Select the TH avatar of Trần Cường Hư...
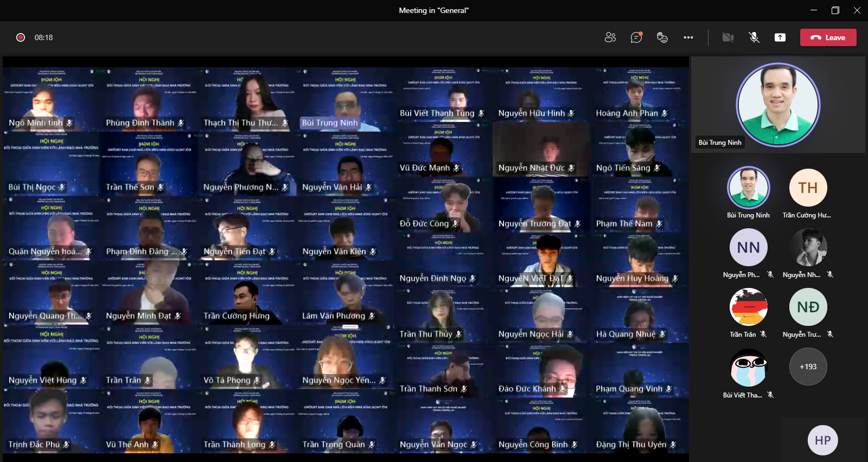Screen dimensions: 868x462 [x=808, y=188]
